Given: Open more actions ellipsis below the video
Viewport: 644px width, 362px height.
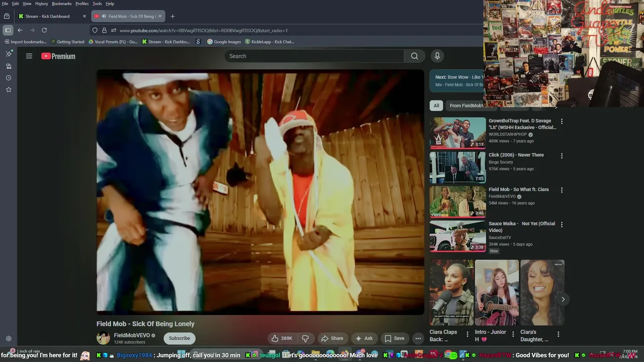Looking at the screenshot, I should (418, 338).
